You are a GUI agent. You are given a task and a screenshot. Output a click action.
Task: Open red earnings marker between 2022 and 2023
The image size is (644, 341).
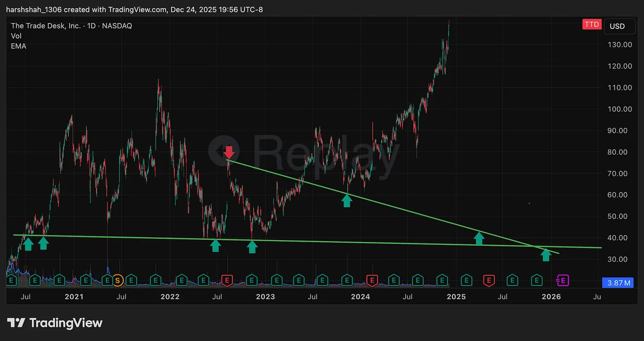(226, 280)
